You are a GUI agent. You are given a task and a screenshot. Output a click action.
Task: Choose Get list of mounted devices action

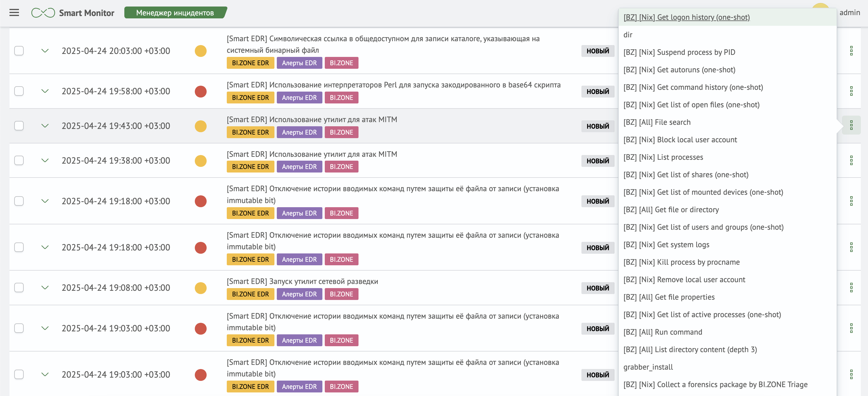coord(727,192)
